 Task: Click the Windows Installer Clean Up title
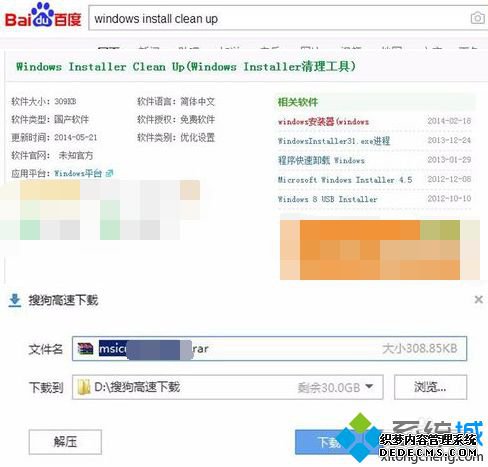pyautogui.click(x=186, y=66)
